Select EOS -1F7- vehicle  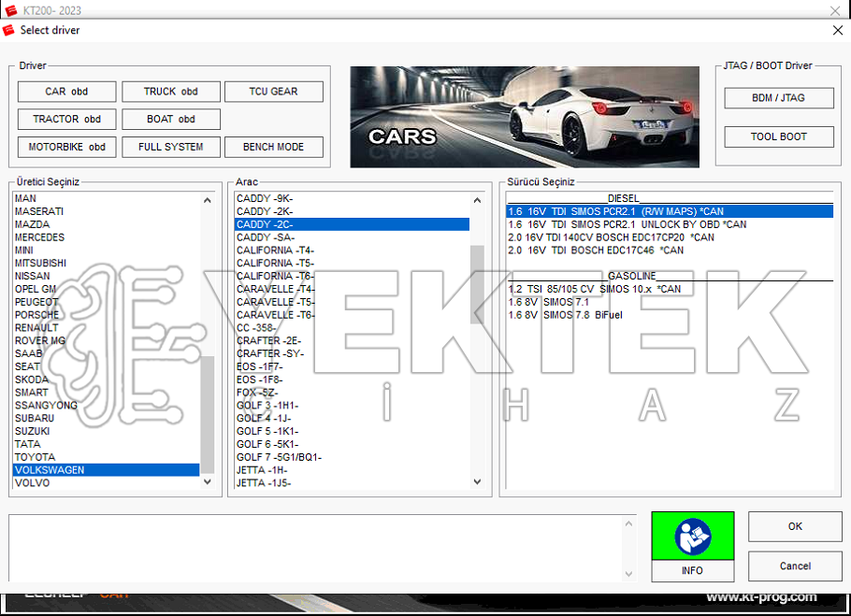pyautogui.click(x=352, y=366)
